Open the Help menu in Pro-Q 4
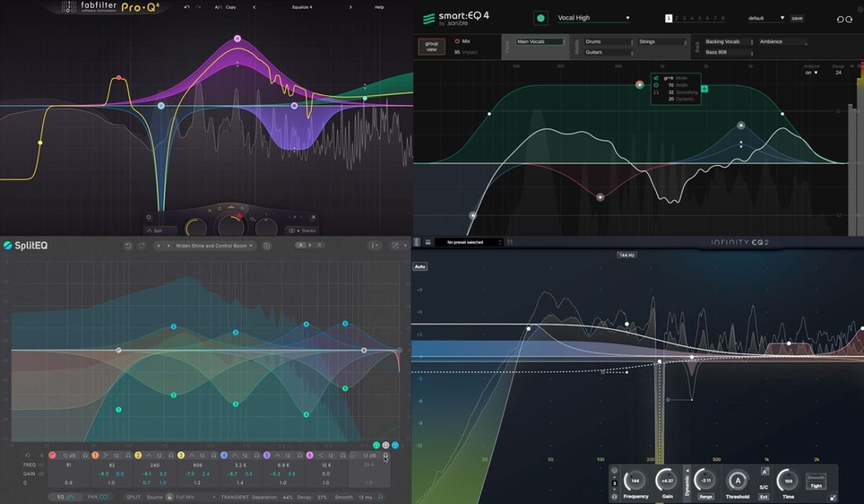Viewport: 864px width, 504px height. click(379, 7)
